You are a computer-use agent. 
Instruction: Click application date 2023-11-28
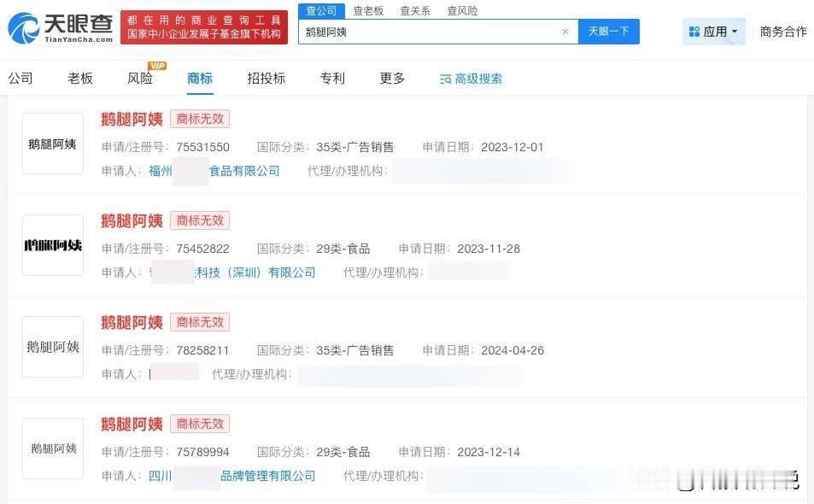(489, 249)
